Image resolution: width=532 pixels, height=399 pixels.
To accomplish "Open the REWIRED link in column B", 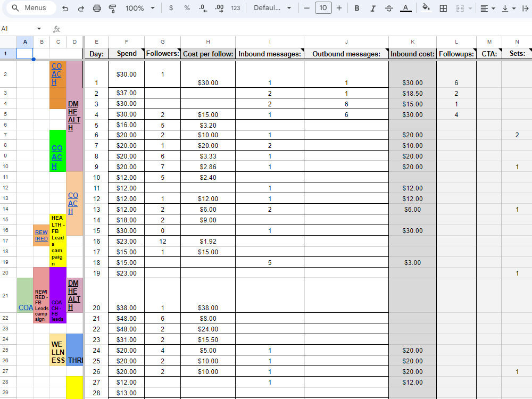I will click(x=41, y=236).
